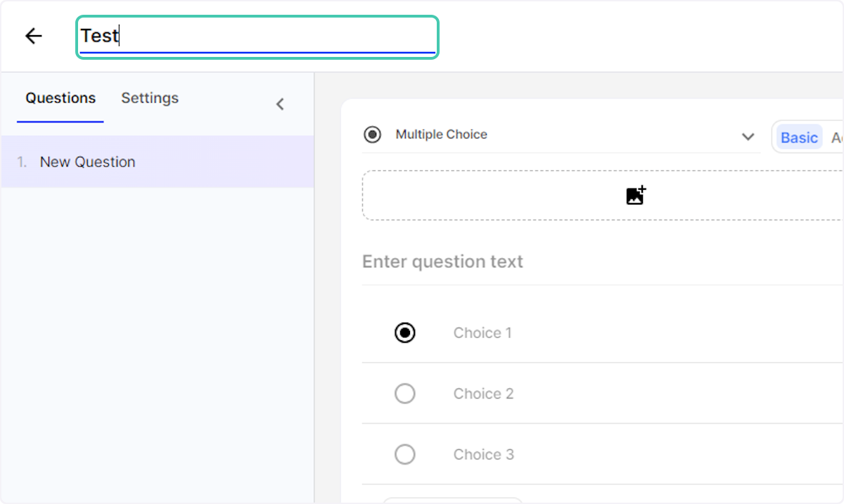The width and height of the screenshot is (844, 504).
Task: Collapse the questions sidebar with chevron
Action: tap(280, 104)
